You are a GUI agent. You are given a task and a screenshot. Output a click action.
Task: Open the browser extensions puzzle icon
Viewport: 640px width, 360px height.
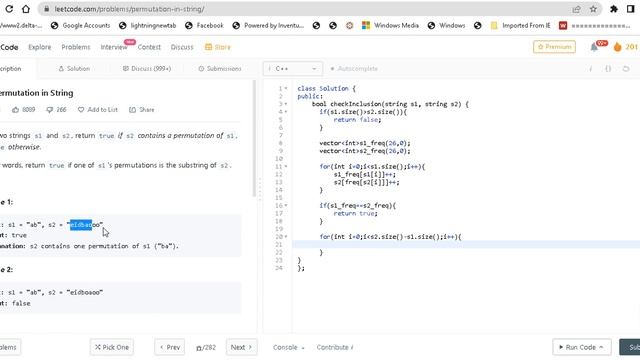click(x=614, y=9)
